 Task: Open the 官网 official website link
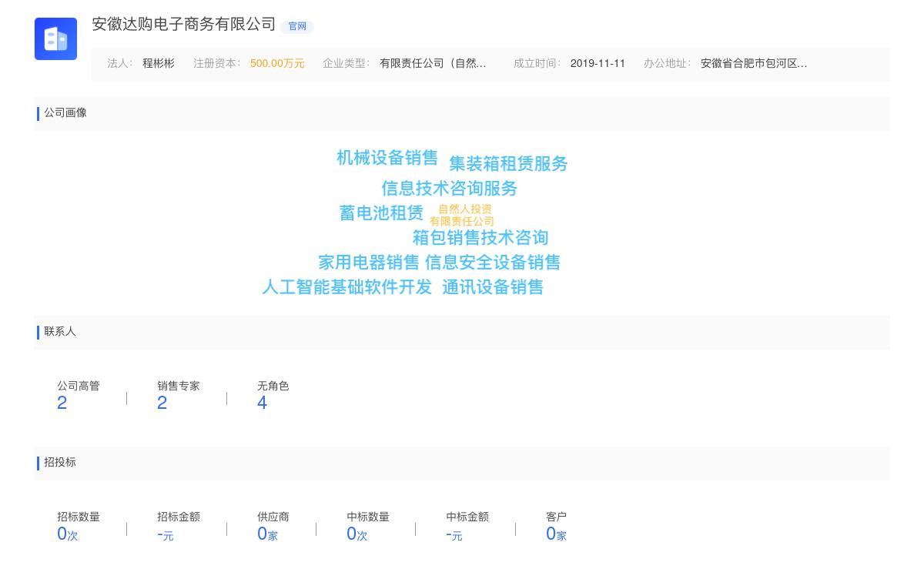pyautogui.click(x=297, y=26)
